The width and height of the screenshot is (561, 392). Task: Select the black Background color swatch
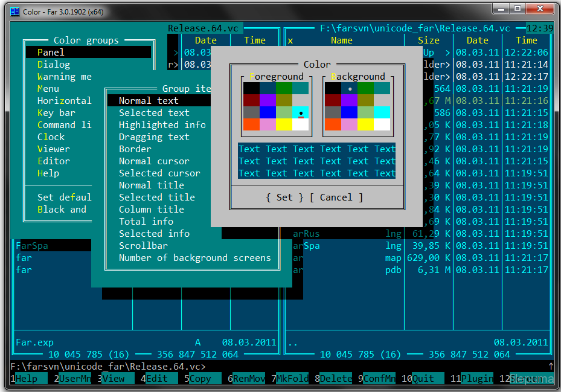333,88
